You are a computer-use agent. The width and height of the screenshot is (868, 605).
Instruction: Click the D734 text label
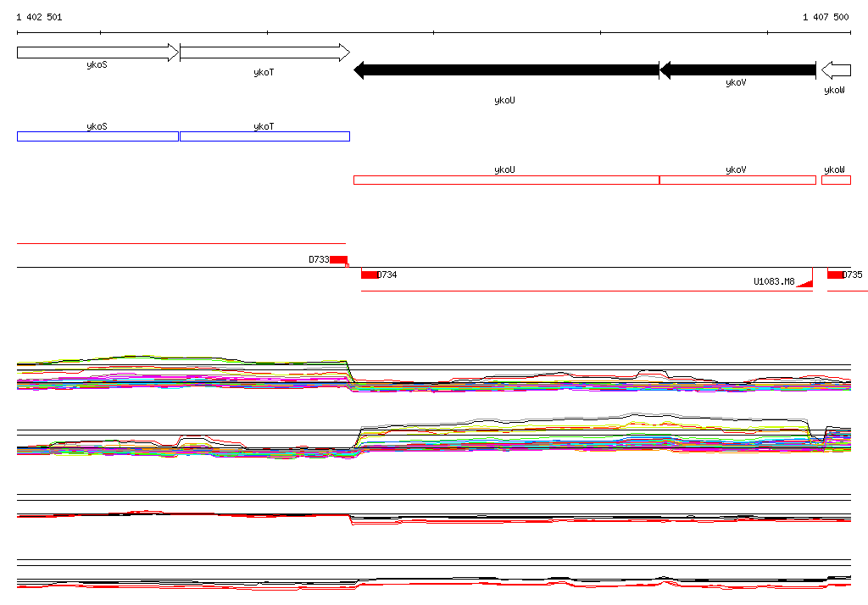(x=387, y=275)
